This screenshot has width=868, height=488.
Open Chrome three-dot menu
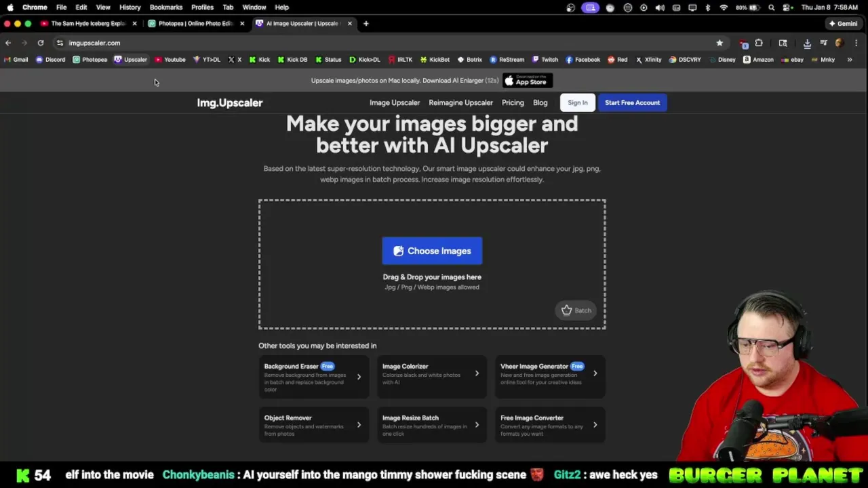pos(856,43)
